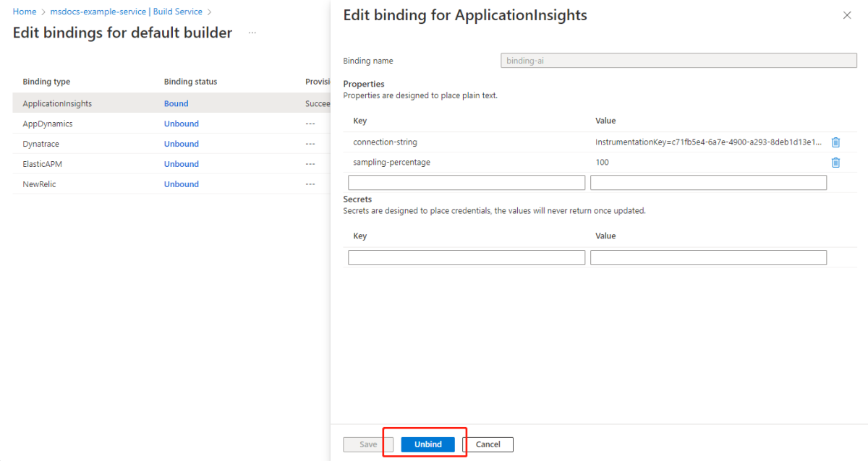Focus the new property Value field

tap(708, 183)
